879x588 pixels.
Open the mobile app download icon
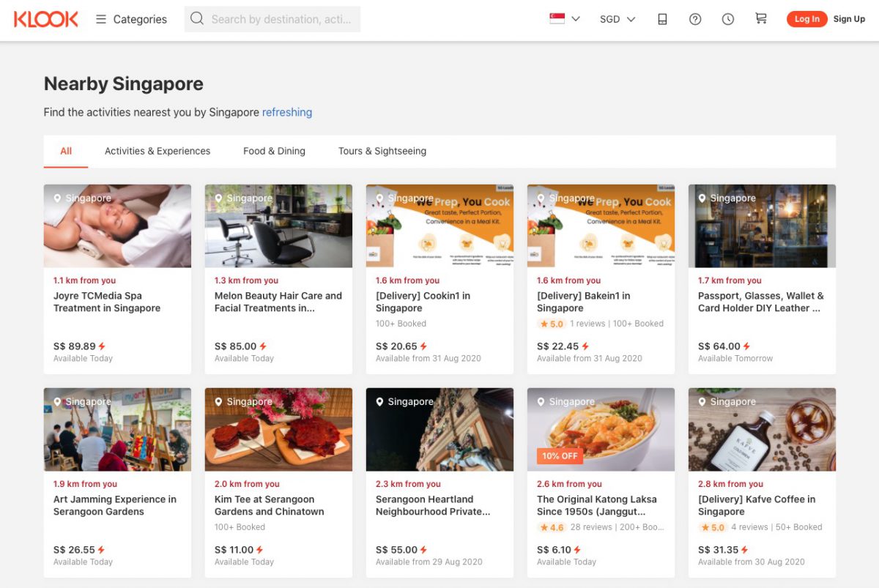[x=661, y=18]
